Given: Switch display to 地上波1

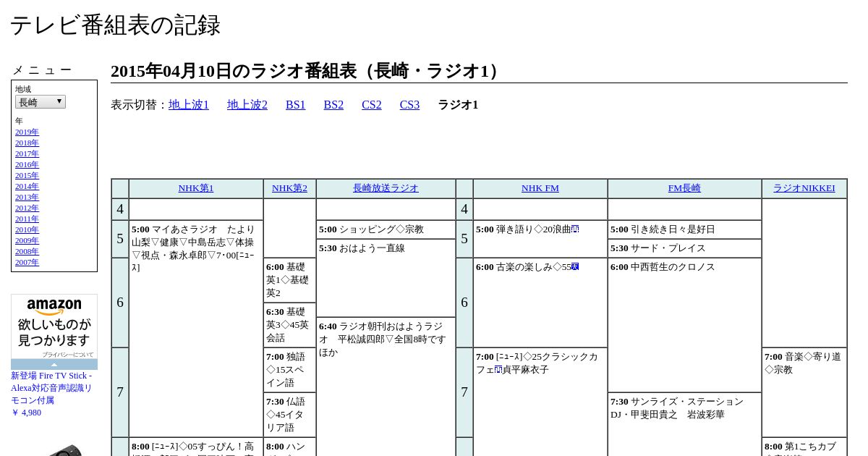Looking at the screenshot, I should (189, 105).
